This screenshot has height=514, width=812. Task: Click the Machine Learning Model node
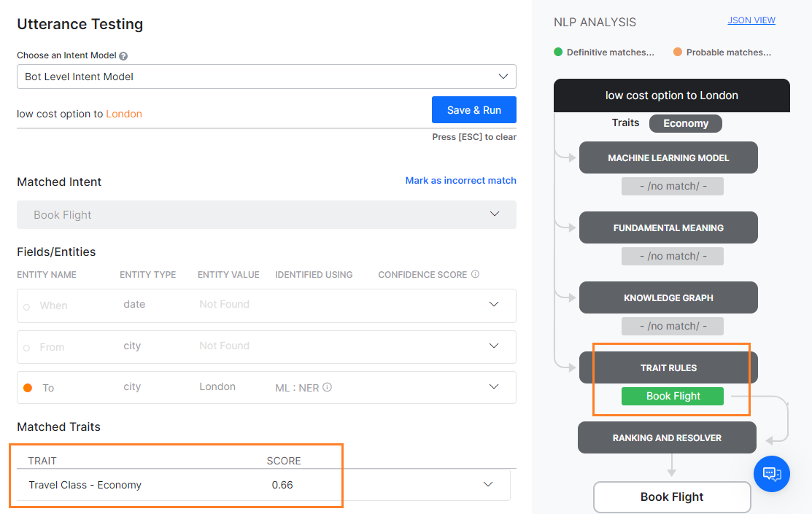[668, 157]
